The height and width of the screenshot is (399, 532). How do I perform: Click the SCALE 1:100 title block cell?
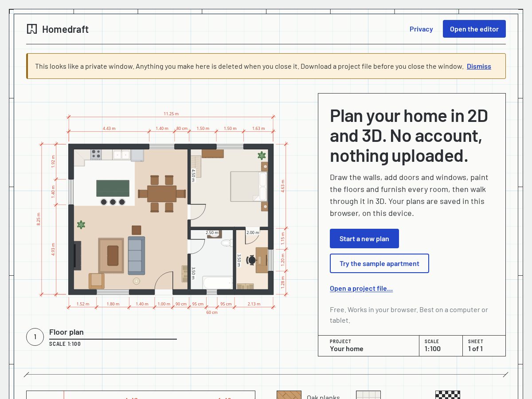(x=441, y=346)
